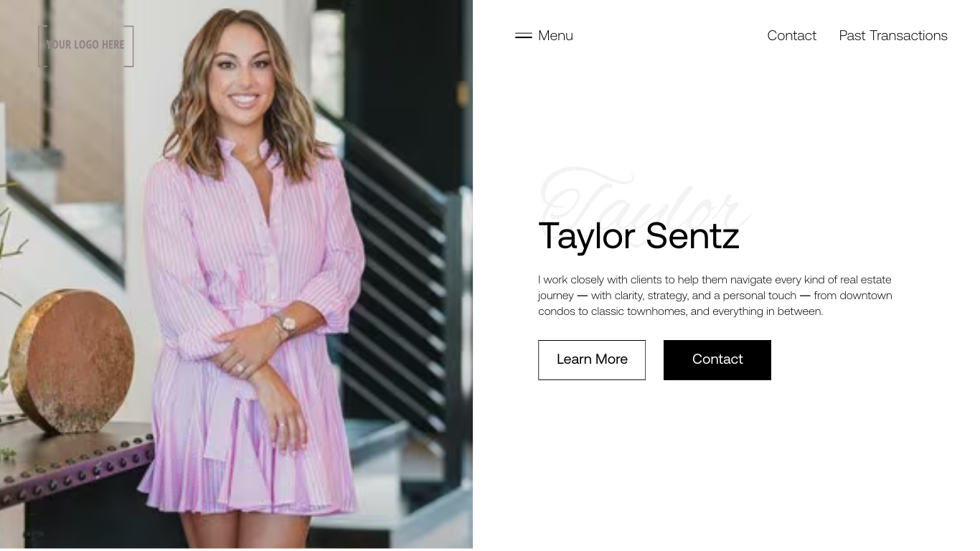Click the word "downtown" in the description
Screen dimensions: 980x551
866,295
